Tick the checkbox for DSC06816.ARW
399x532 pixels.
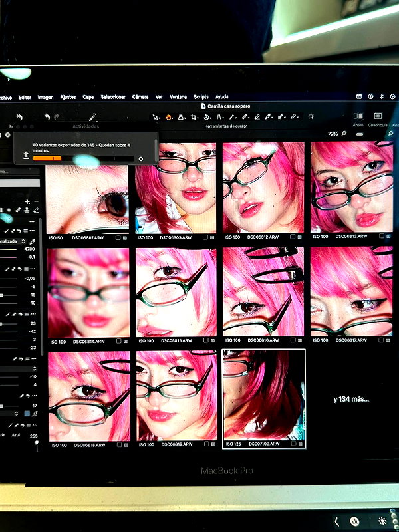pyautogui.click(x=293, y=340)
